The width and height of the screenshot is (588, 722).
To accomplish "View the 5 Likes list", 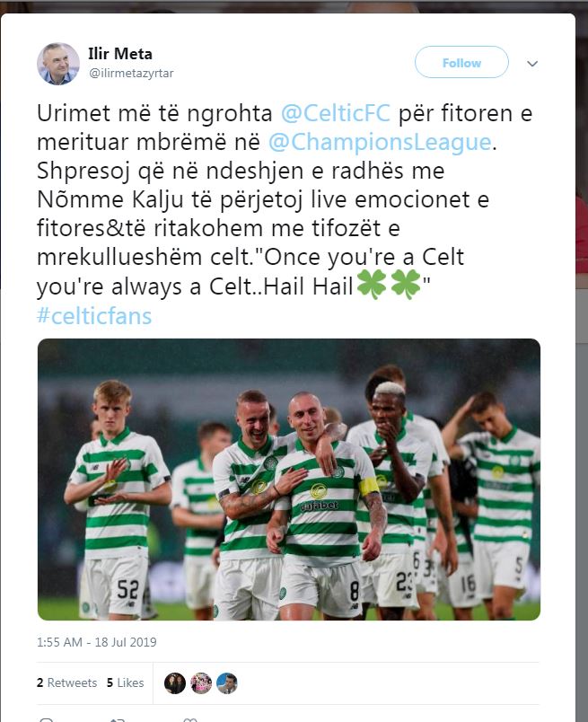I will (x=126, y=682).
